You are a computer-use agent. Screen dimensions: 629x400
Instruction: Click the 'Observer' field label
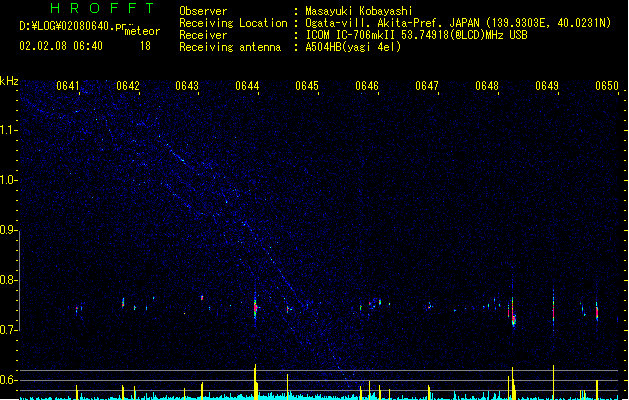(203, 11)
